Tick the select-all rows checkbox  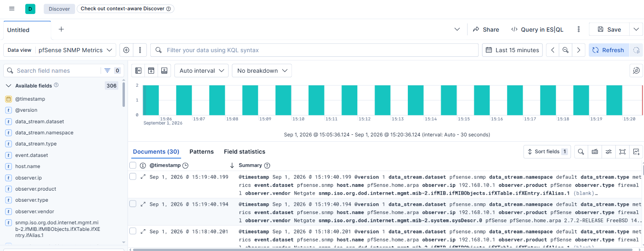(133, 165)
